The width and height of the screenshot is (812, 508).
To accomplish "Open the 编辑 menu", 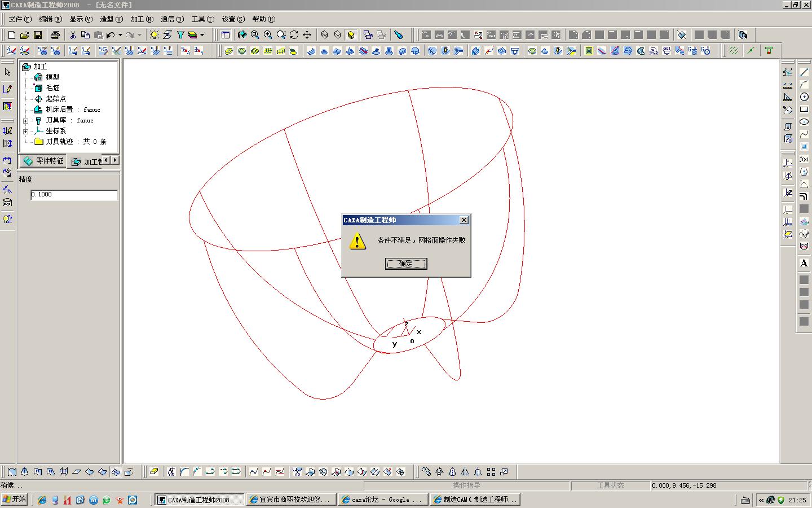I will 50,19.
